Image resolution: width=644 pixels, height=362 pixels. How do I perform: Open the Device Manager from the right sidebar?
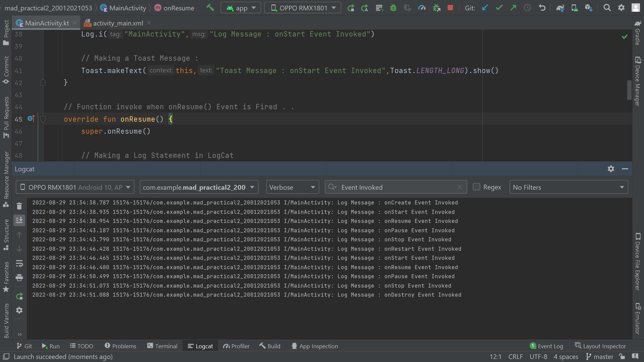point(638,77)
